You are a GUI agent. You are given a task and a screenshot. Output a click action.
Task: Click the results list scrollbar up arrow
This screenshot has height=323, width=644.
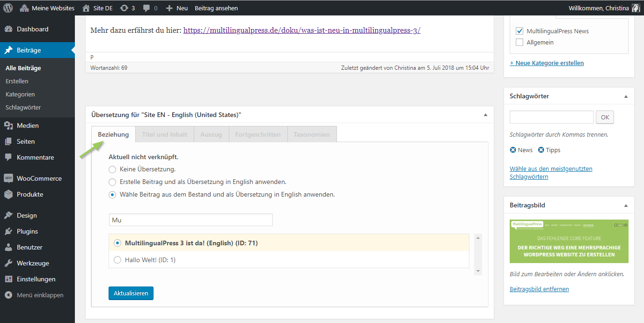(x=478, y=238)
